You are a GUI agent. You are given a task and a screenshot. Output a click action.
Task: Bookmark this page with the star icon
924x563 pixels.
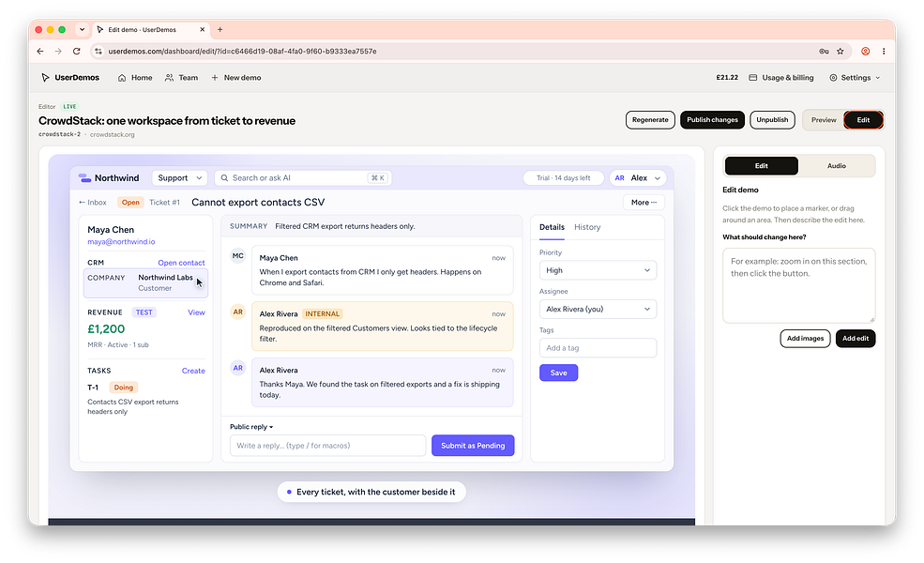(841, 52)
